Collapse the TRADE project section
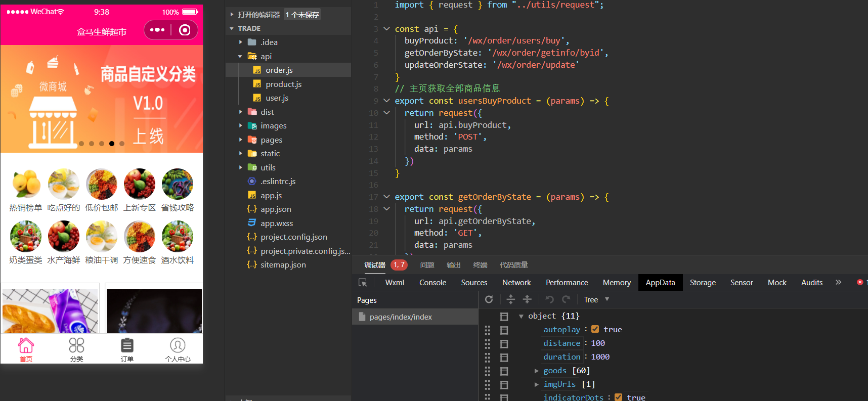Image resolution: width=868 pixels, height=401 pixels. pos(232,28)
